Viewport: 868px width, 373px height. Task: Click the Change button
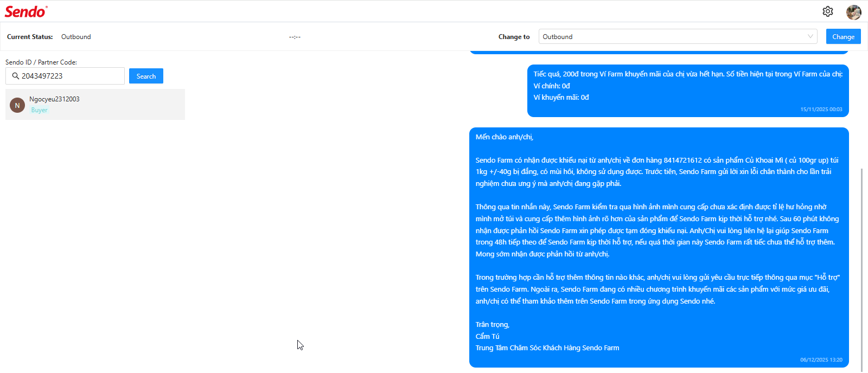(x=843, y=36)
